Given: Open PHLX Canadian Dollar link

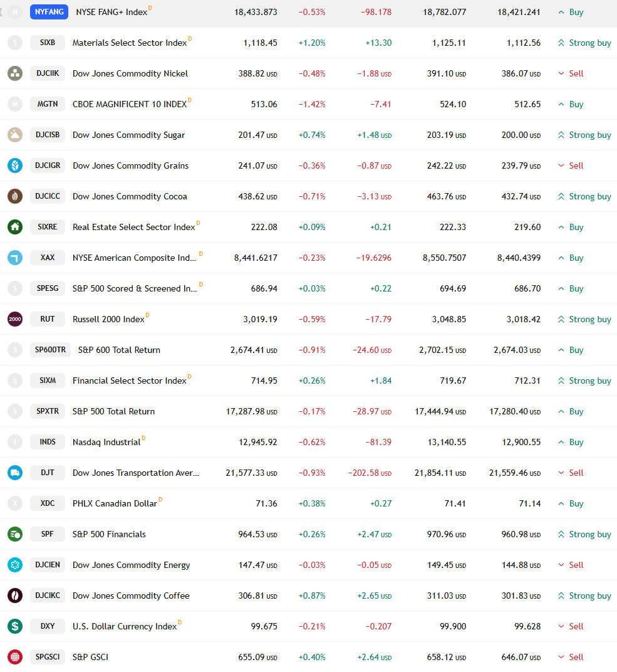Looking at the screenshot, I should [x=115, y=503].
